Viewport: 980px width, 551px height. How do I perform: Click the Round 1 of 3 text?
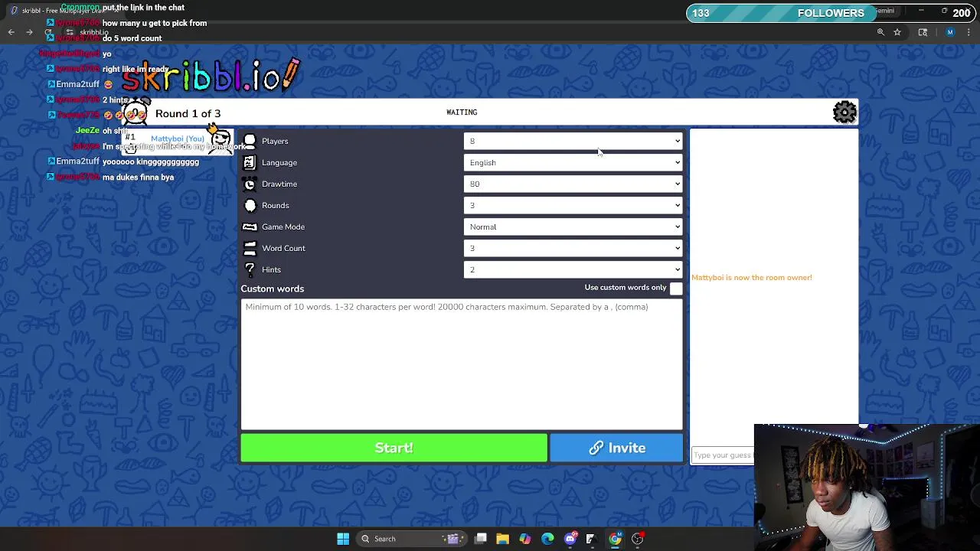point(188,113)
